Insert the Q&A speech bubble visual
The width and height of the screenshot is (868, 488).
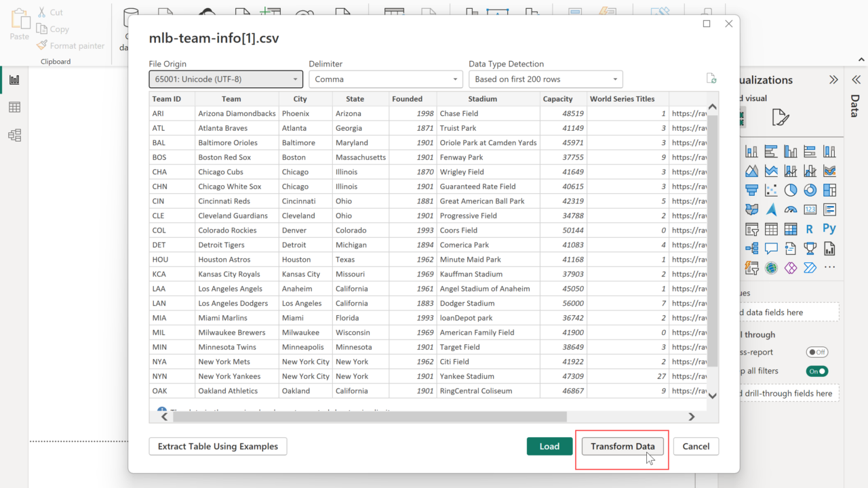coord(771,249)
